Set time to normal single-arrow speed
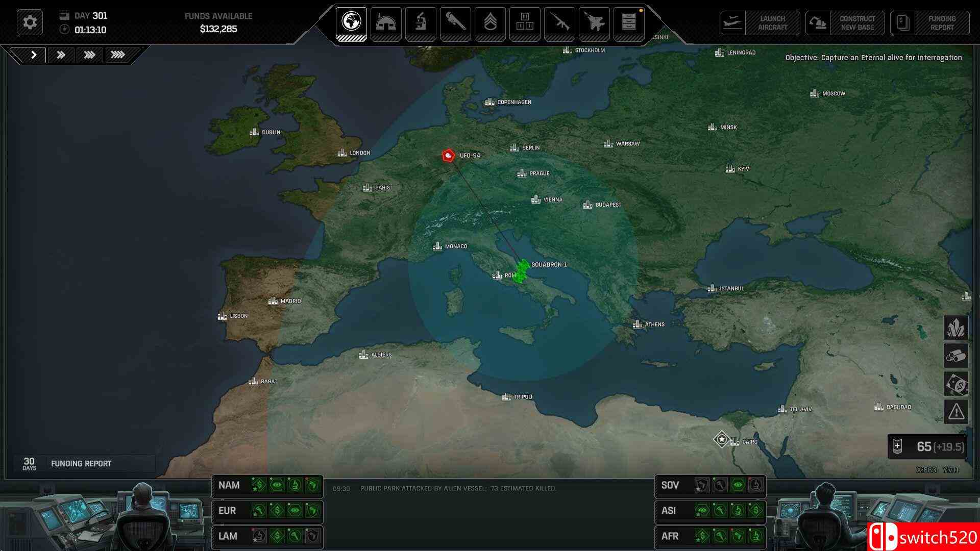The height and width of the screenshot is (551, 980). pyautogui.click(x=34, y=55)
